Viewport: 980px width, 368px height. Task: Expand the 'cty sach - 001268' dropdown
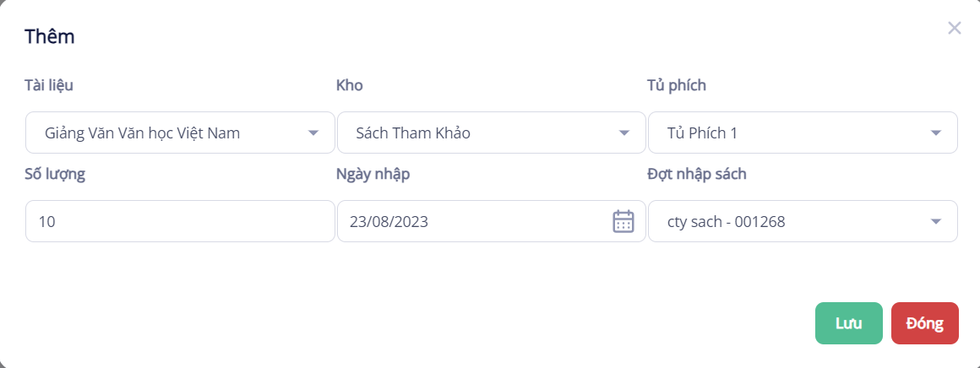click(x=790, y=221)
